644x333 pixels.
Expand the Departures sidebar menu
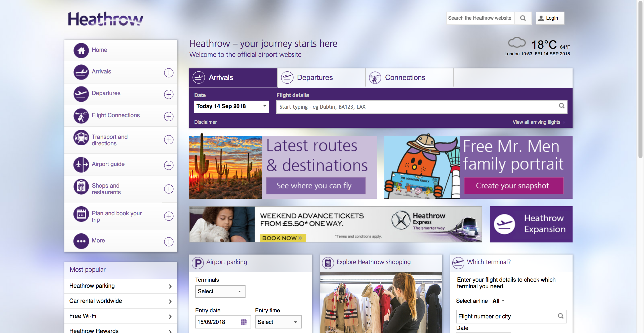click(169, 94)
